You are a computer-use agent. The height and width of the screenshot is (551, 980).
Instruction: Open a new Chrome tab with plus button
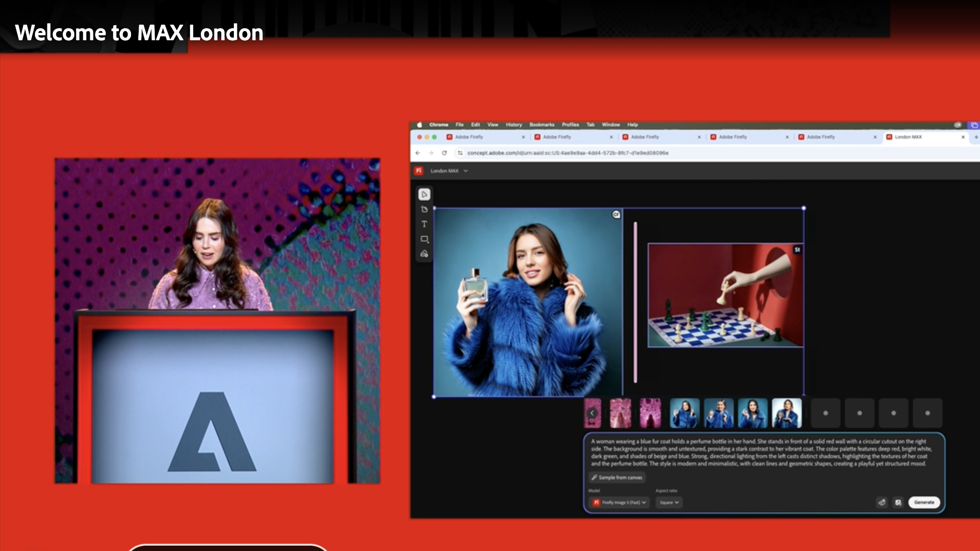click(x=976, y=137)
